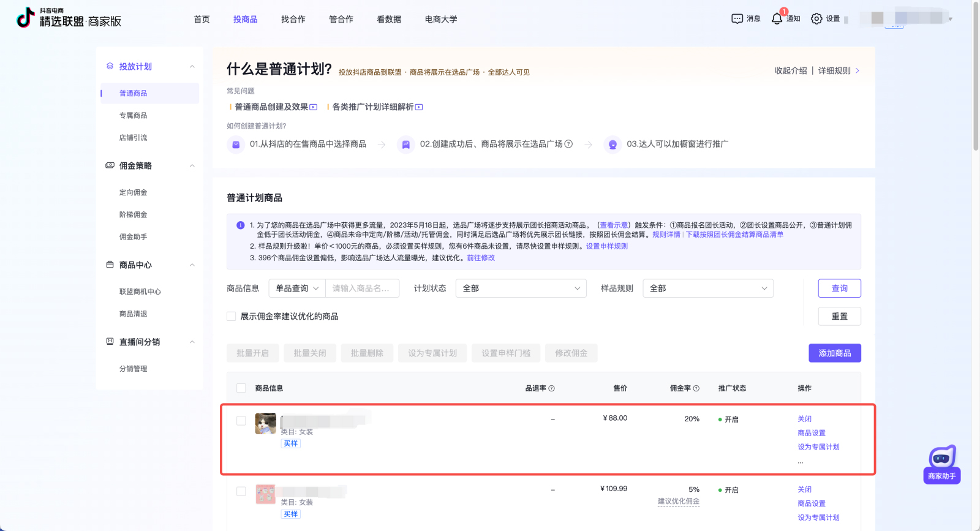The width and height of the screenshot is (980, 531).
Task: Tick 展示佣金率建议优化的商品 checkbox
Action: tap(232, 317)
